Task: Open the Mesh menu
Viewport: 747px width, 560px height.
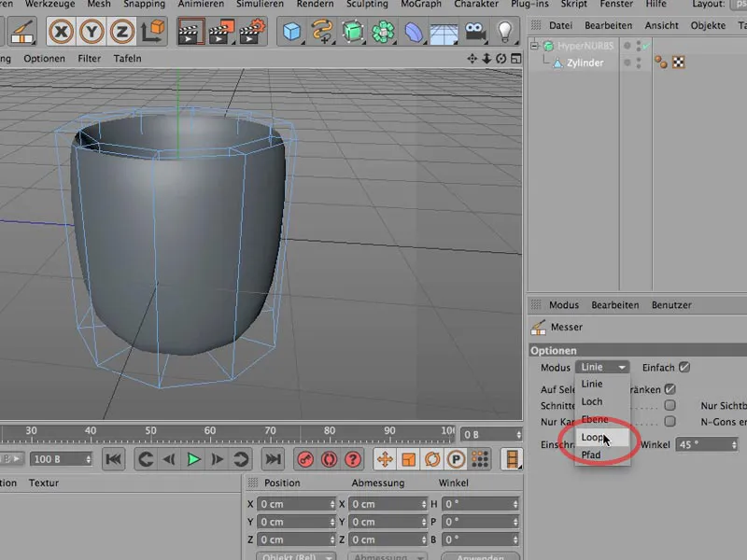Action: 99,4
